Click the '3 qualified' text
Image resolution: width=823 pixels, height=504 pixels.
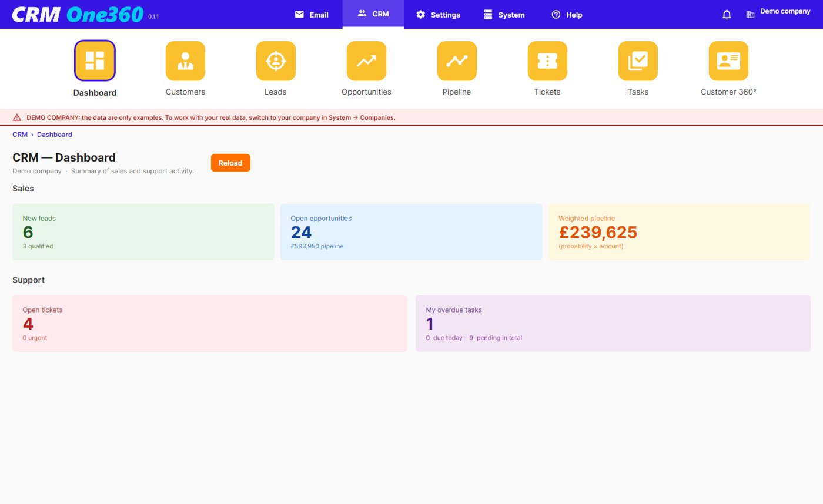pyautogui.click(x=38, y=246)
